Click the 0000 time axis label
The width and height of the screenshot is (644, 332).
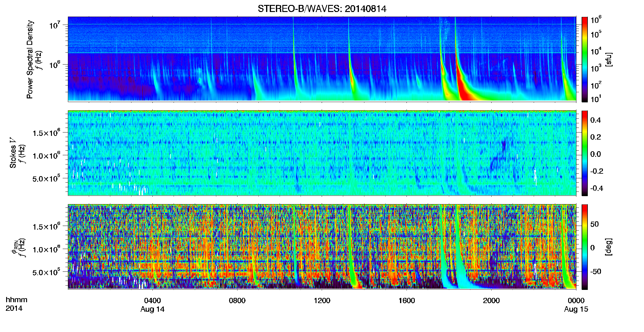576,300
